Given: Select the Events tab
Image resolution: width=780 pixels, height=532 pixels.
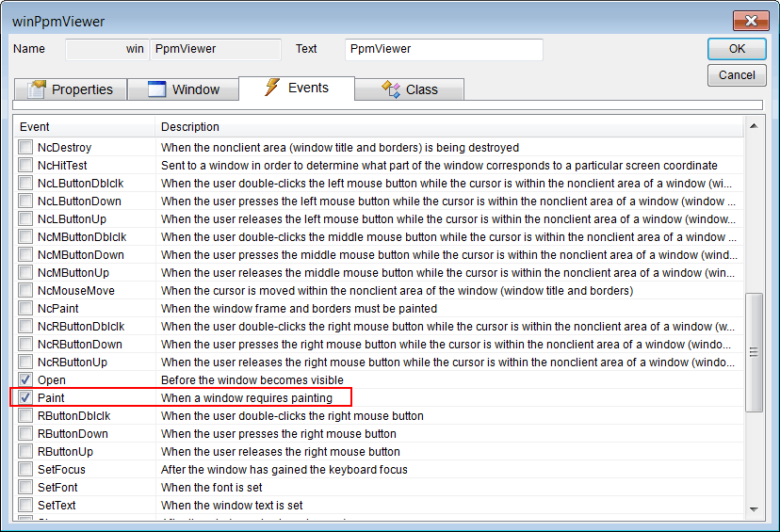Looking at the screenshot, I should coord(297,88).
